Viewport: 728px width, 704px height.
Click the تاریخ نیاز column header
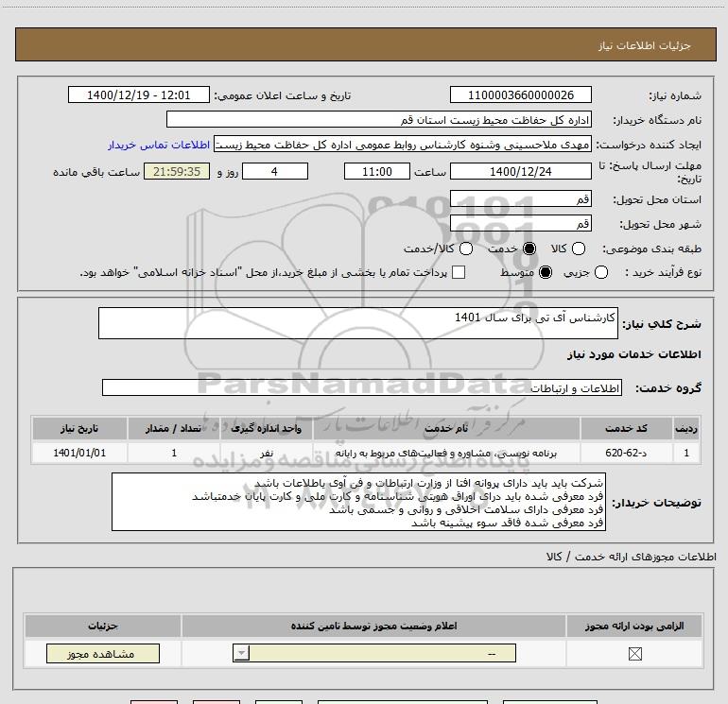click(79, 428)
